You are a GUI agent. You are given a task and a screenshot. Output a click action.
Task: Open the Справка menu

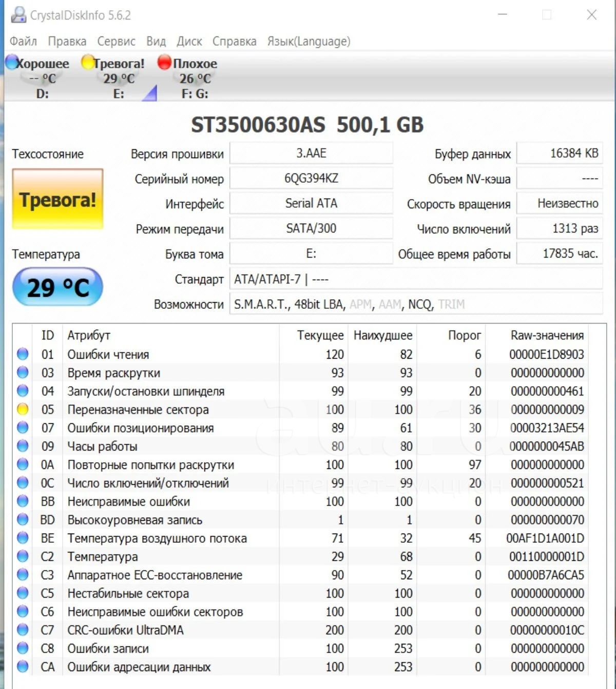pyautogui.click(x=234, y=41)
